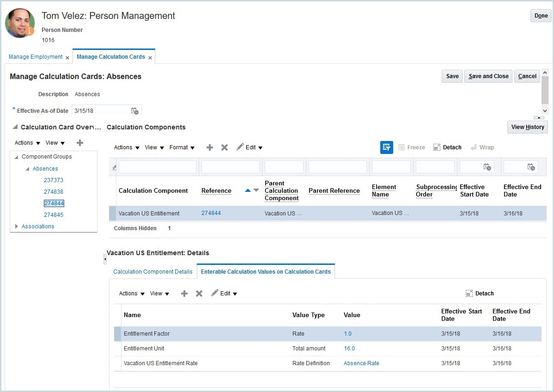The image size is (554, 392).
Task: Toggle Query By Example filter icon
Action: [386, 147]
